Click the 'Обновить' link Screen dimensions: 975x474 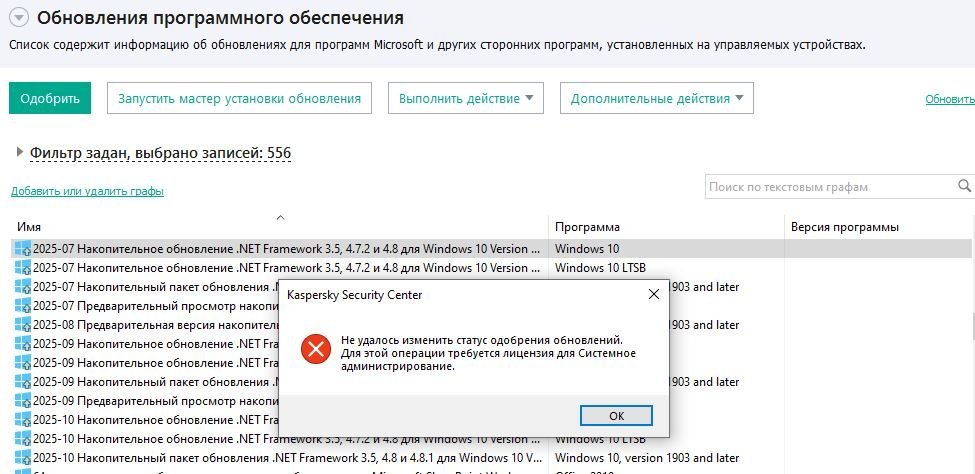[949, 99]
